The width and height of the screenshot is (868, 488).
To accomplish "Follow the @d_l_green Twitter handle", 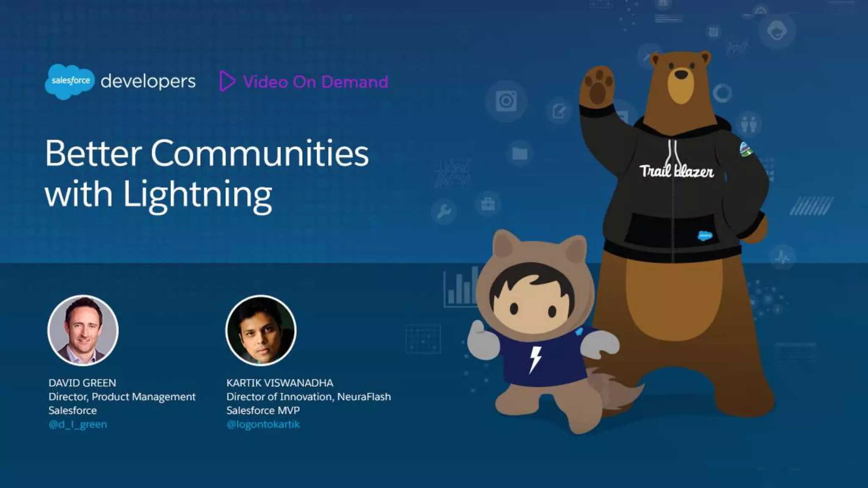I will [78, 424].
